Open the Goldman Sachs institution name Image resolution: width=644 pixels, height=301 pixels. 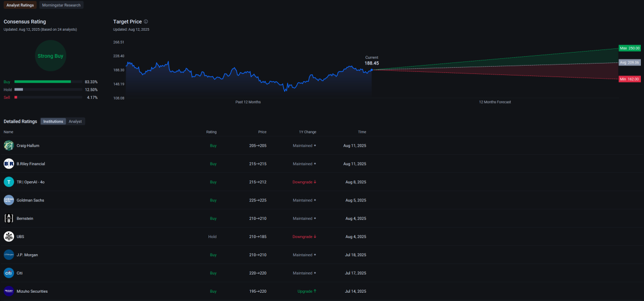30,200
